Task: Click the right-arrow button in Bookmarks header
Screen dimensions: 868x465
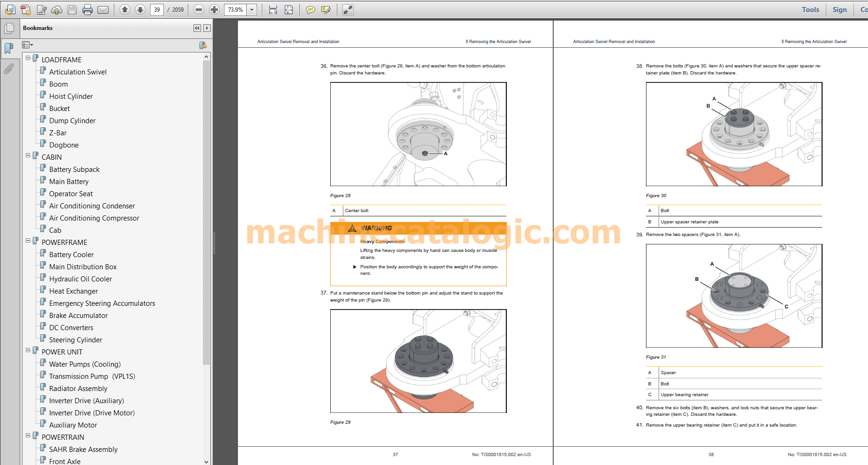Action: click(x=207, y=28)
